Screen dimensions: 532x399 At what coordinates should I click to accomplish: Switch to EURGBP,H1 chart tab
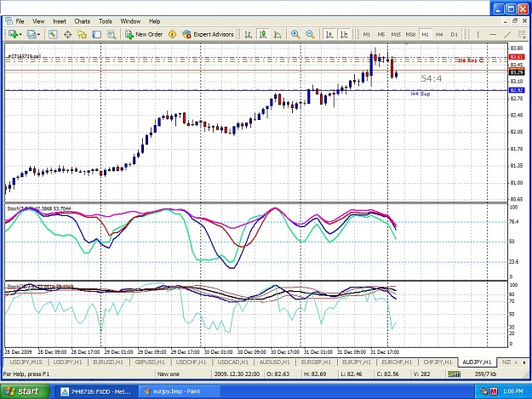(x=316, y=362)
